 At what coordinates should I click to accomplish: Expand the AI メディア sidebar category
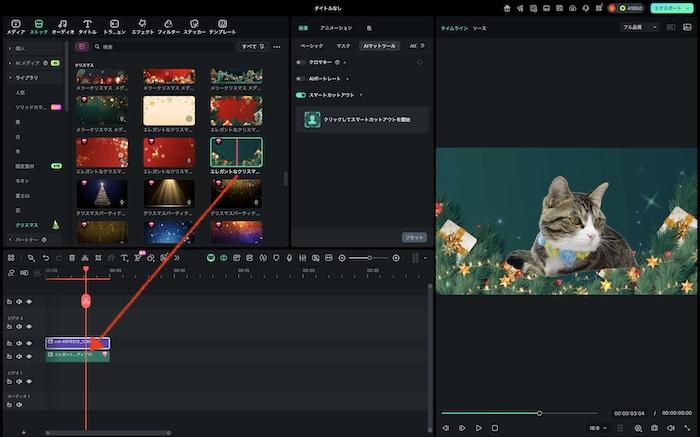tap(26, 62)
